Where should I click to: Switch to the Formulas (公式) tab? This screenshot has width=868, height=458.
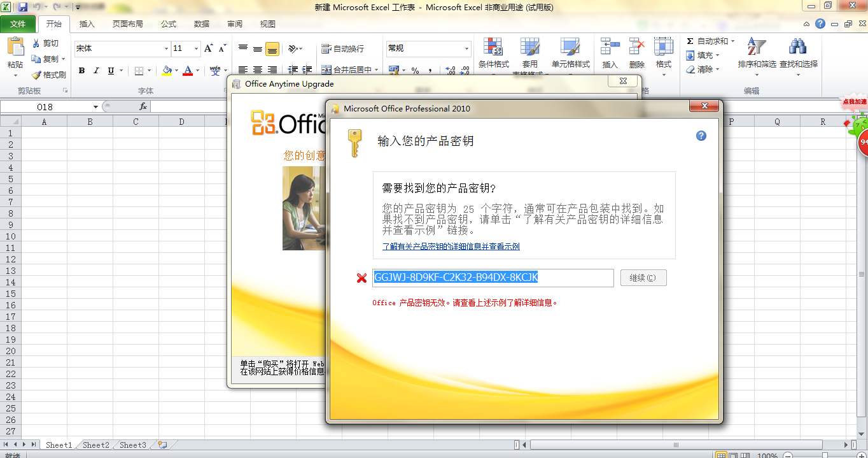[169, 24]
